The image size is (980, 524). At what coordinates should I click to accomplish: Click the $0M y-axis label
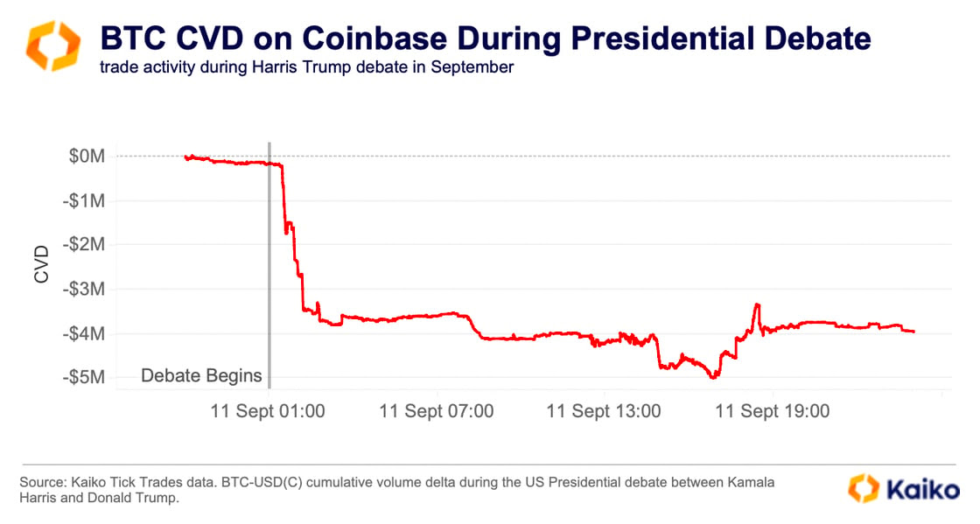[87, 156]
